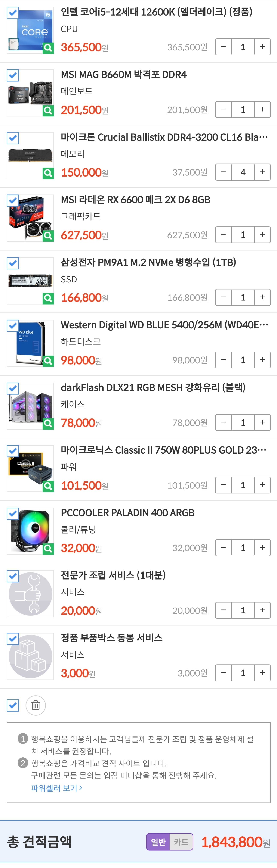
Task: Click the trash icon to delete selected items
Action: (x=36, y=705)
